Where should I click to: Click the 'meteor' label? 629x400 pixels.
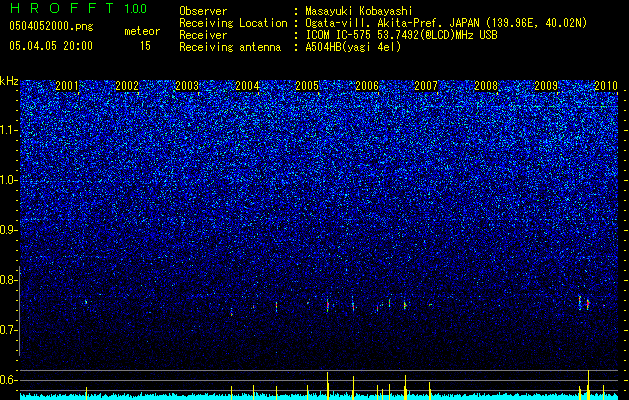click(142, 31)
